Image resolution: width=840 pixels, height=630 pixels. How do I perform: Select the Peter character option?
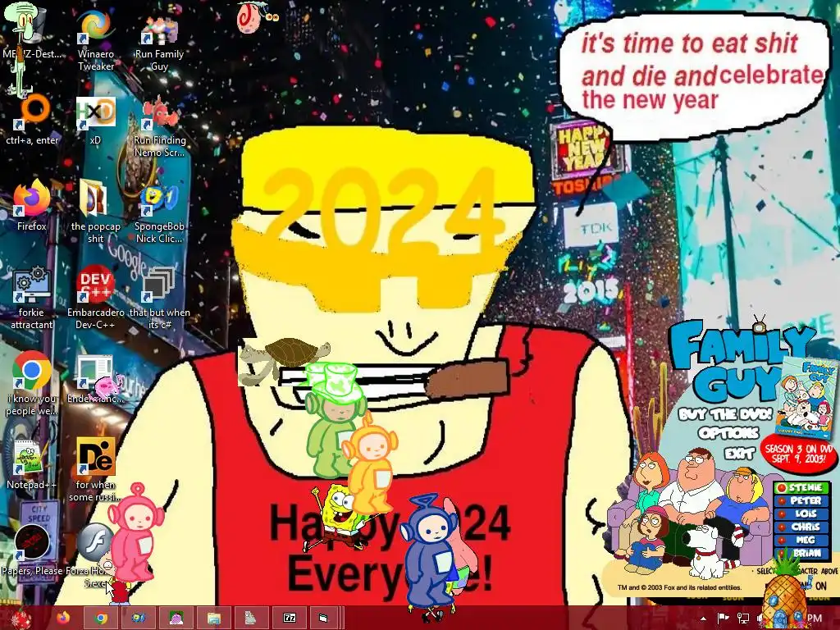pyautogui.click(x=801, y=500)
